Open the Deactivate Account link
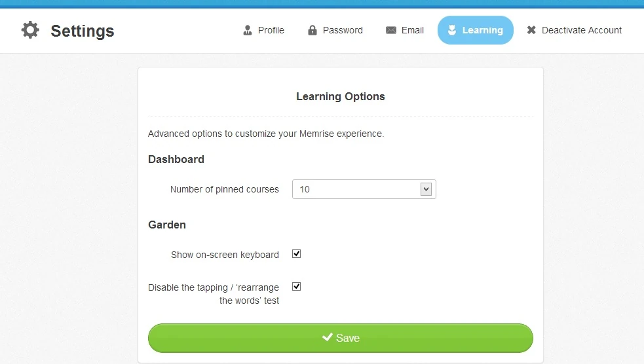Screen dimensions: 644x364 (x=582, y=30)
